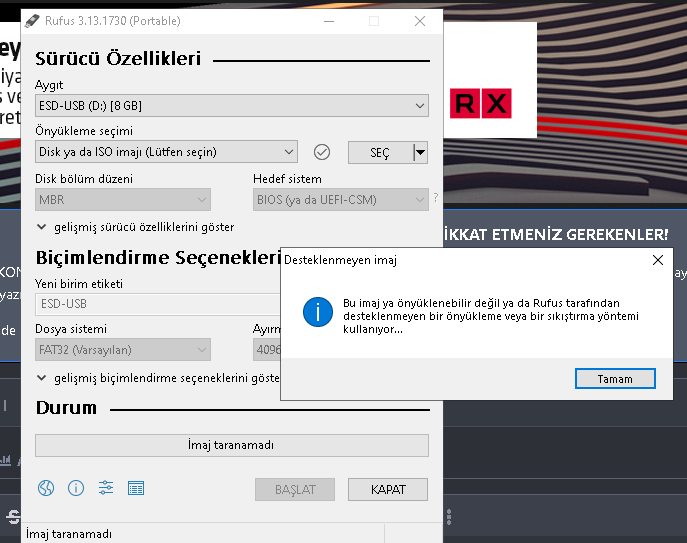Expand gelişmiş sürücü özelliklerini göster

(x=135, y=227)
